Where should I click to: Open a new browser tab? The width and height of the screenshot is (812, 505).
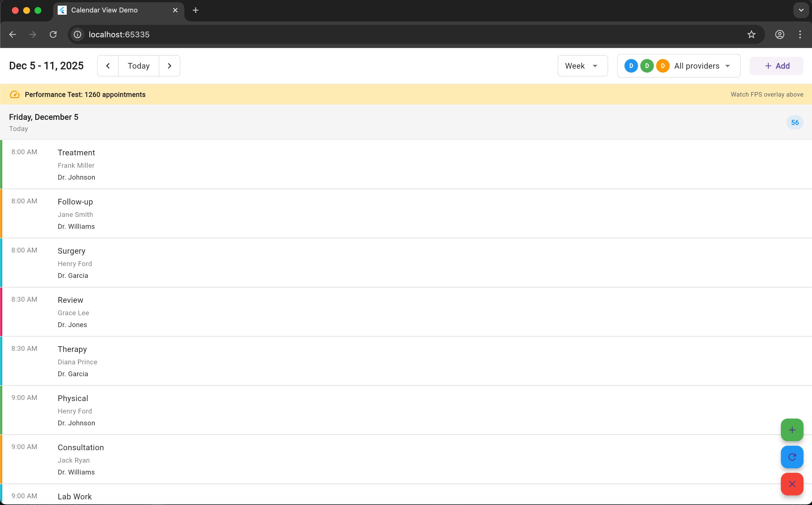pyautogui.click(x=196, y=10)
